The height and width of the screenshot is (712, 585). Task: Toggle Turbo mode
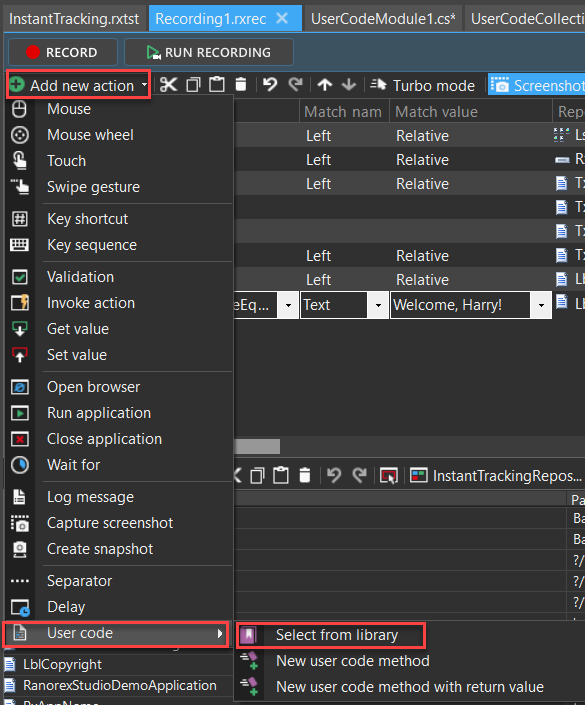[422, 85]
